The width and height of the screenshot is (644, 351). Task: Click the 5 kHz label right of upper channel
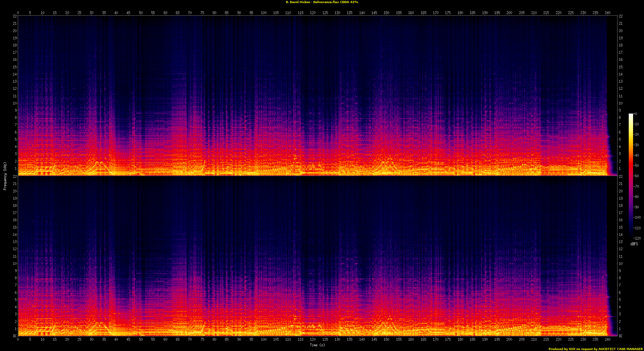tap(620, 139)
